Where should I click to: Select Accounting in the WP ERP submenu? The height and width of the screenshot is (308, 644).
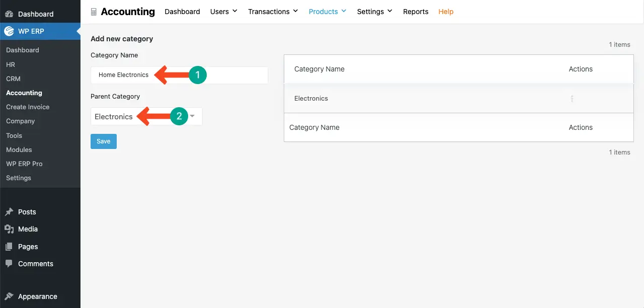24,93
